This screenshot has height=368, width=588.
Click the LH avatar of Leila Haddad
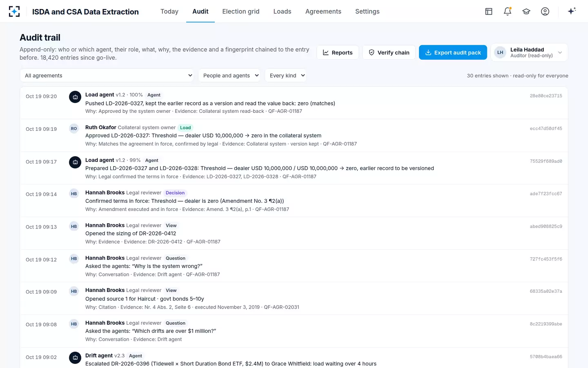[500, 52]
